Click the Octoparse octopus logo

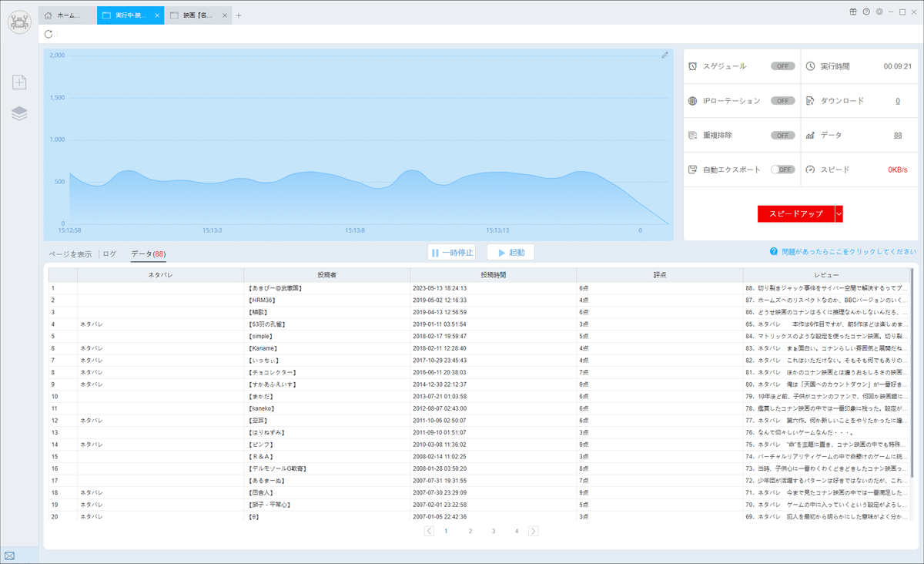(19, 21)
